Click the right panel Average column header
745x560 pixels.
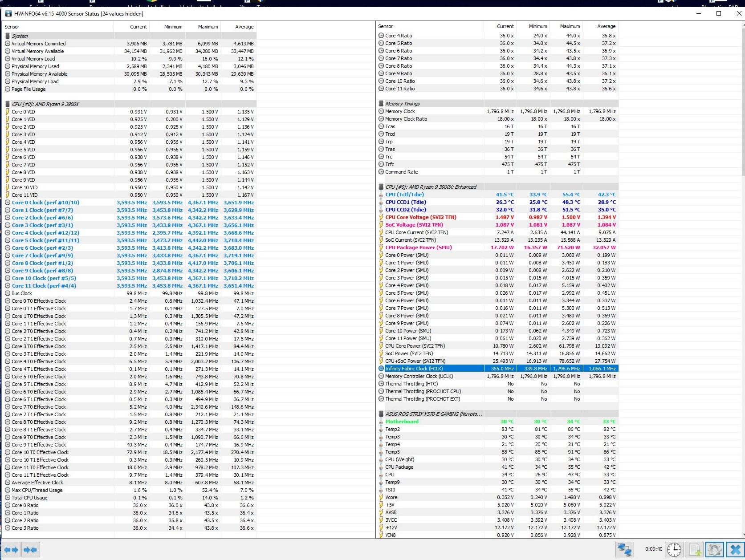click(x=601, y=26)
